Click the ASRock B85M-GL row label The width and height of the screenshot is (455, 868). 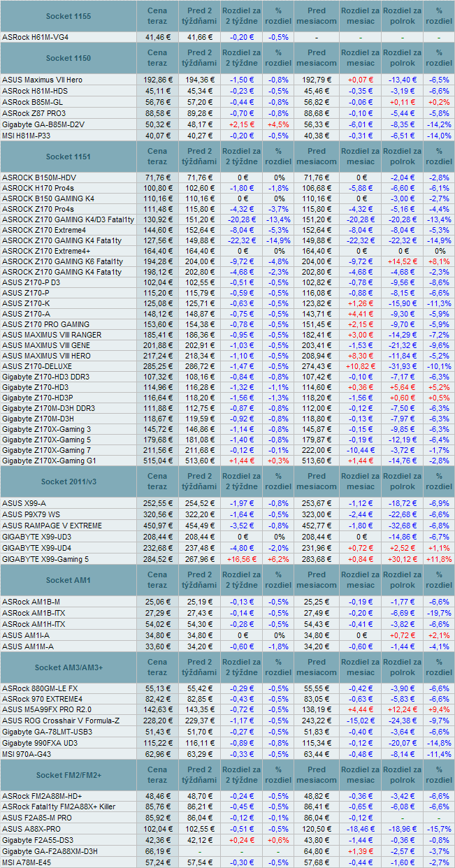pos(33,101)
